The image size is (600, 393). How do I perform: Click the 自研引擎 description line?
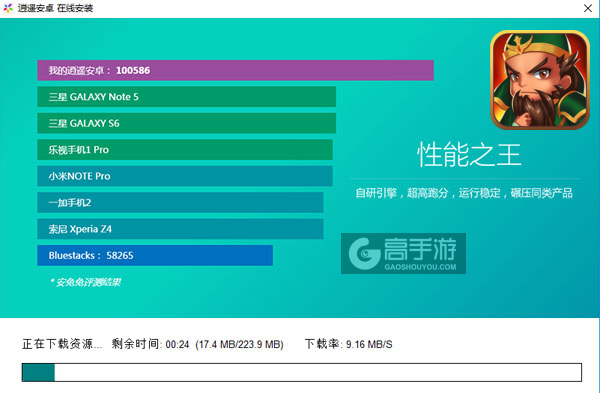click(x=464, y=193)
